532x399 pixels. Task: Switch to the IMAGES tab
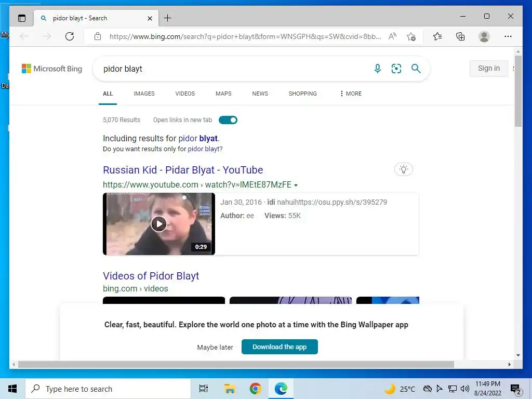pos(144,94)
